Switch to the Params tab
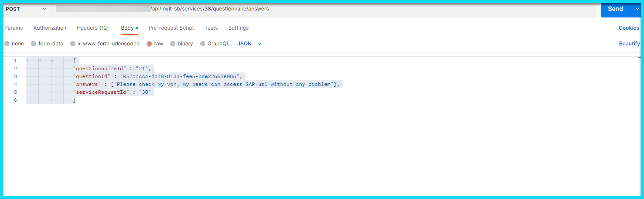The height and width of the screenshot is (199, 644). [x=14, y=28]
